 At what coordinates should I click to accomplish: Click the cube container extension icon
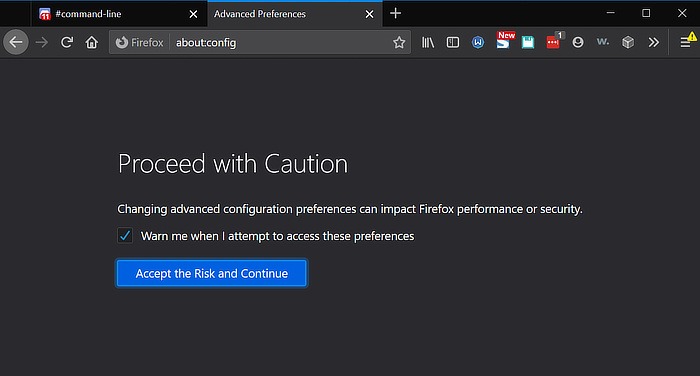click(628, 42)
